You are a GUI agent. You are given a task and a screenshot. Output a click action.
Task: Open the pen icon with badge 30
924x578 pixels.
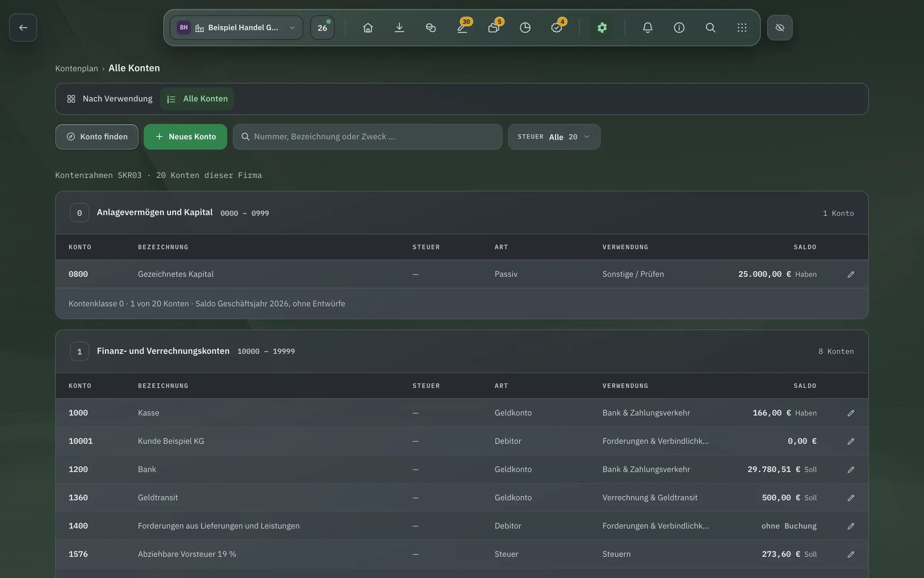tap(462, 27)
